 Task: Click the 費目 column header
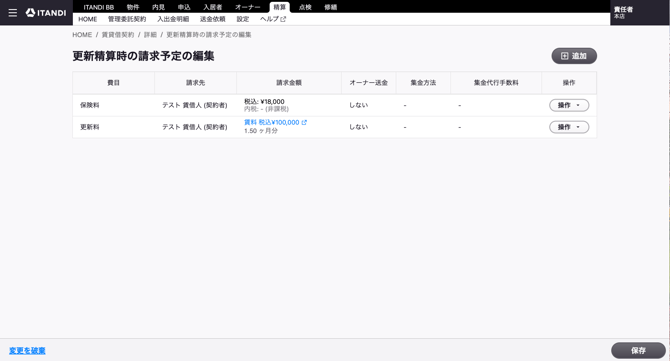coord(113,83)
